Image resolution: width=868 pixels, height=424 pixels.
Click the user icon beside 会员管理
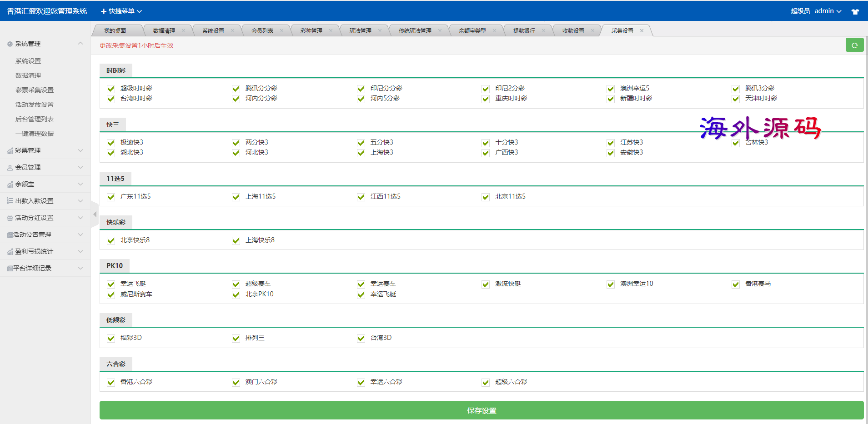(x=10, y=168)
